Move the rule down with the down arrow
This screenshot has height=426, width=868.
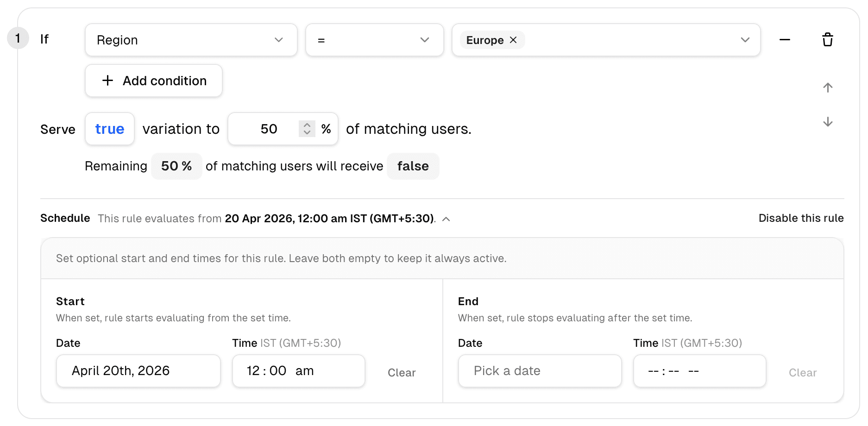click(x=828, y=122)
